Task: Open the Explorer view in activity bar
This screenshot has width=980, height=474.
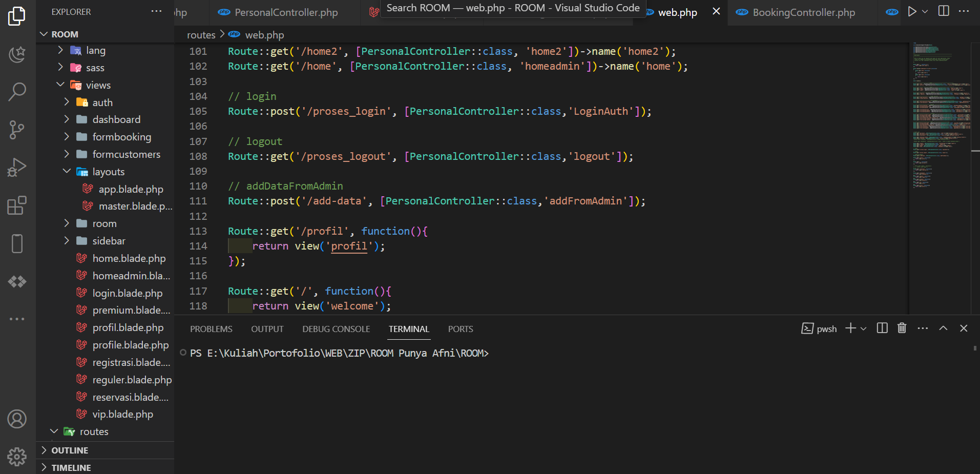Action: (x=17, y=16)
